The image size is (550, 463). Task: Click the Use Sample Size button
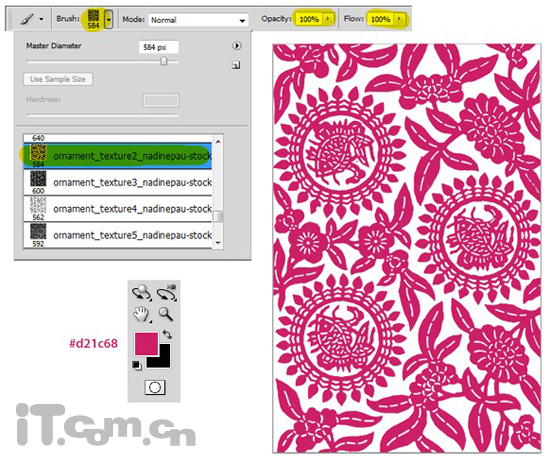pyautogui.click(x=58, y=79)
